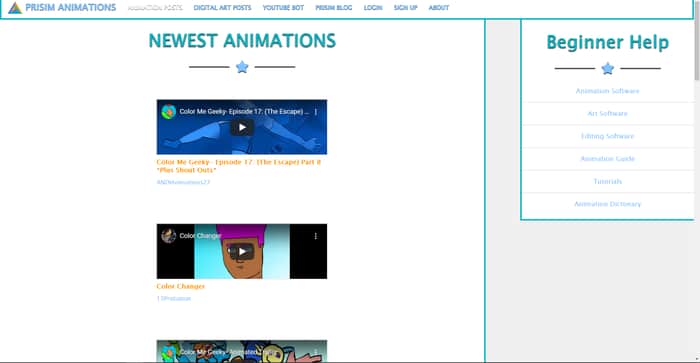Open the third video thumbnail at bottom
Screen dimensions: 700x363
tap(242, 351)
